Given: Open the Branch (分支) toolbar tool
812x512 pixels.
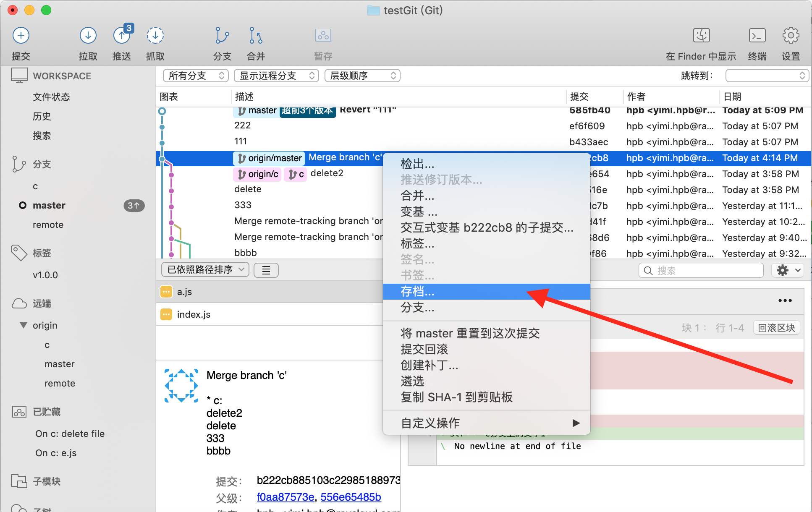Looking at the screenshot, I should (222, 36).
